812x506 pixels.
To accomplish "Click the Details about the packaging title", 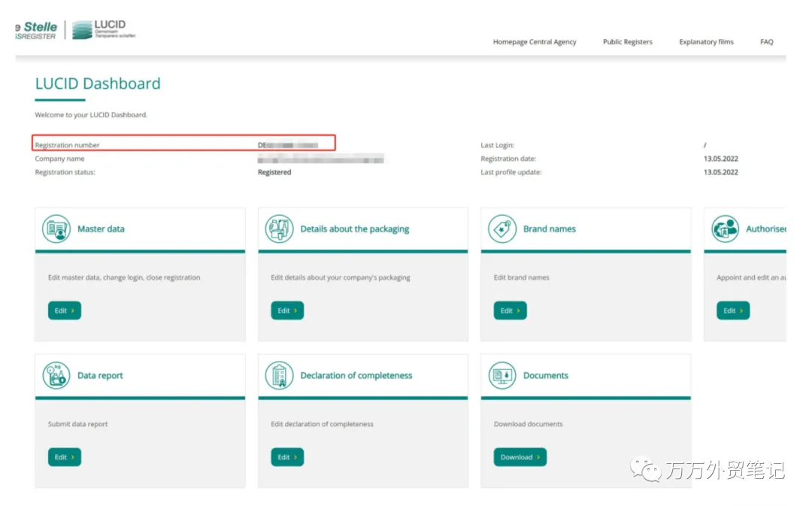I will [x=355, y=229].
